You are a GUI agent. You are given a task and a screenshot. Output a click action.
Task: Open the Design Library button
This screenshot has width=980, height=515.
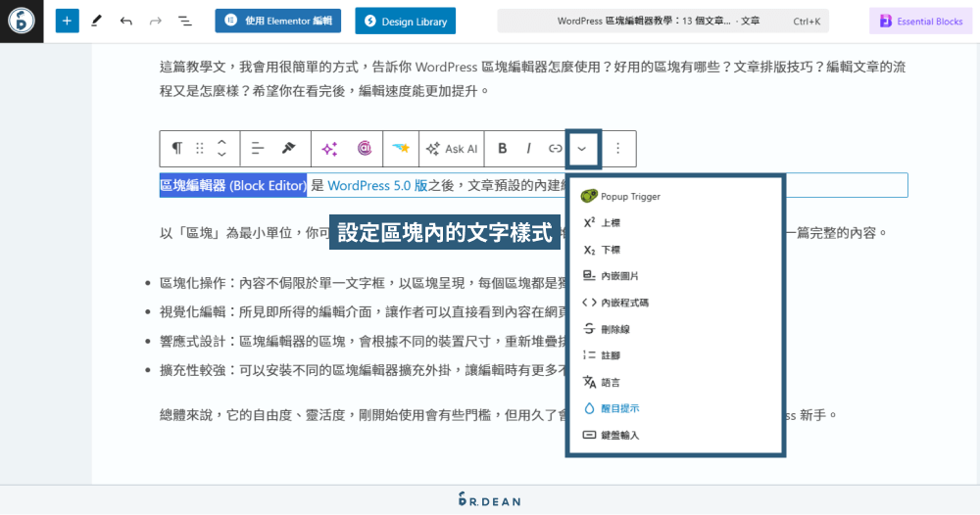[405, 22]
